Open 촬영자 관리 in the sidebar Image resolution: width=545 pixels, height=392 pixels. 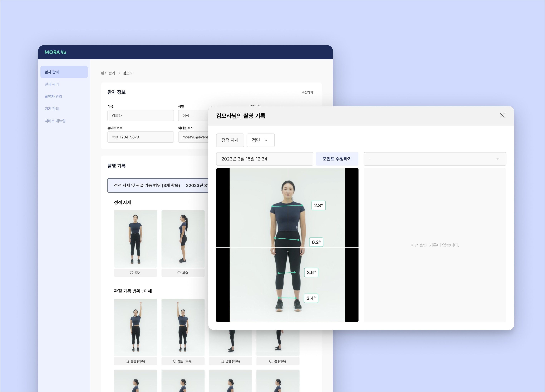tap(53, 97)
